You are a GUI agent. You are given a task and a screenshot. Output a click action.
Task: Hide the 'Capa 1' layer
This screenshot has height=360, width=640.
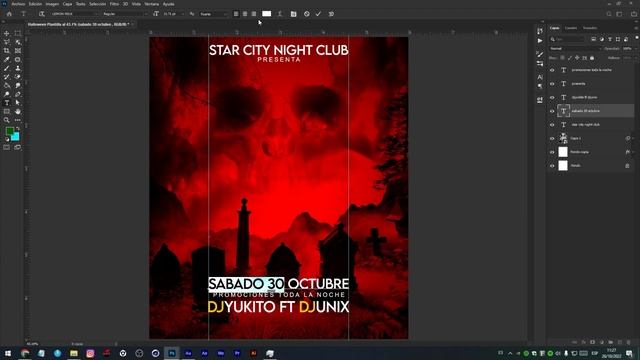(552, 138)
